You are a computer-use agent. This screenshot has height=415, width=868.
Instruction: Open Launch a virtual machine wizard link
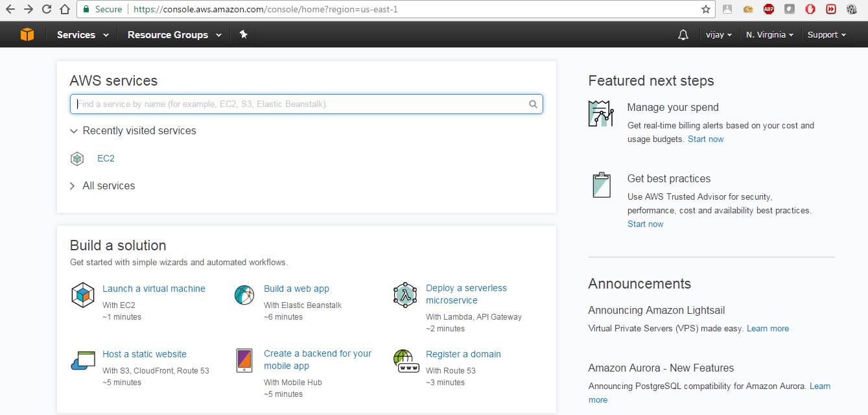(154, 289)
